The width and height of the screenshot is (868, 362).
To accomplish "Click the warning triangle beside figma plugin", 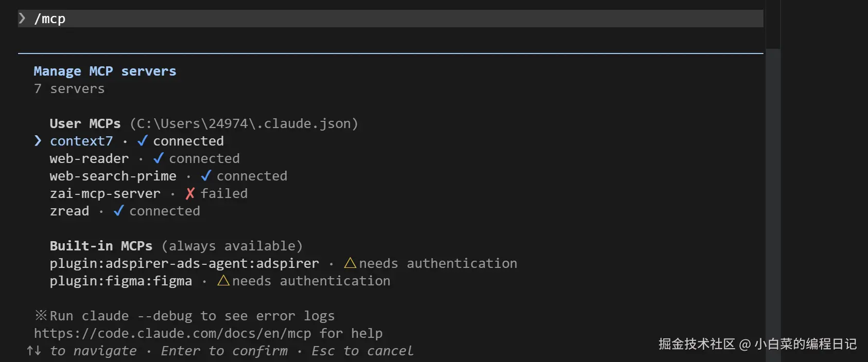I will [x=223, y=280].
